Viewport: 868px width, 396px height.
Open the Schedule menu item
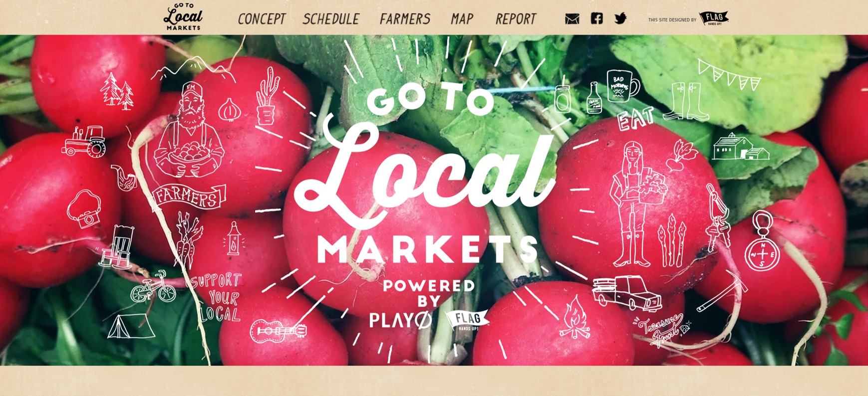pos(331,19)
